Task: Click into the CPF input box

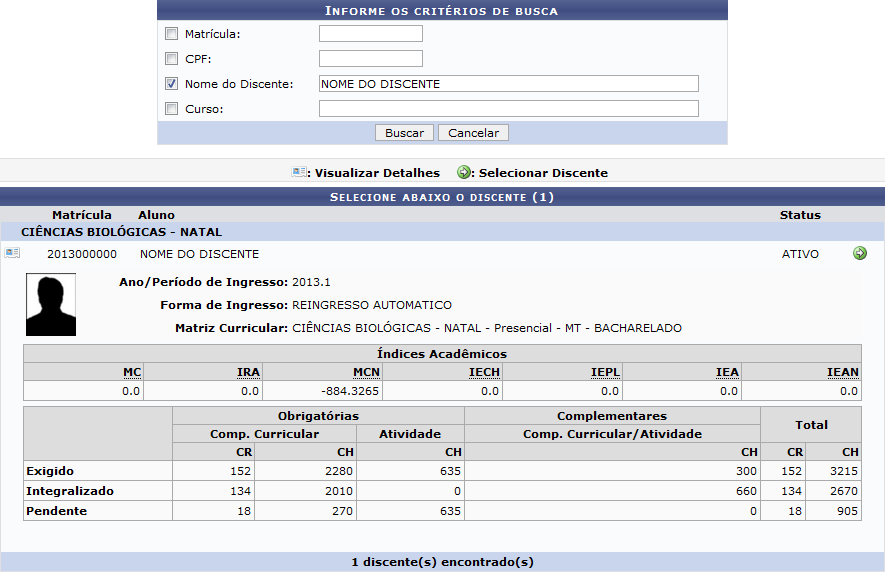Action: (370, 59)
